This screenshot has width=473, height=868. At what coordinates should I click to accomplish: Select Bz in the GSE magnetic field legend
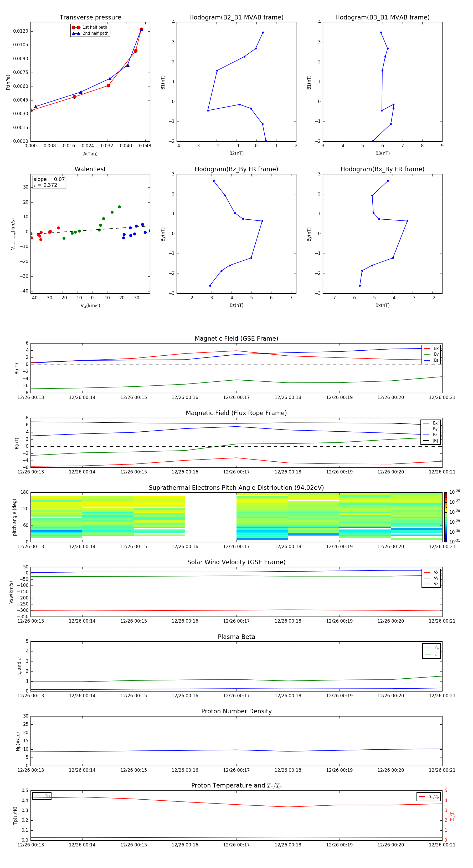(x=431, y=361)
